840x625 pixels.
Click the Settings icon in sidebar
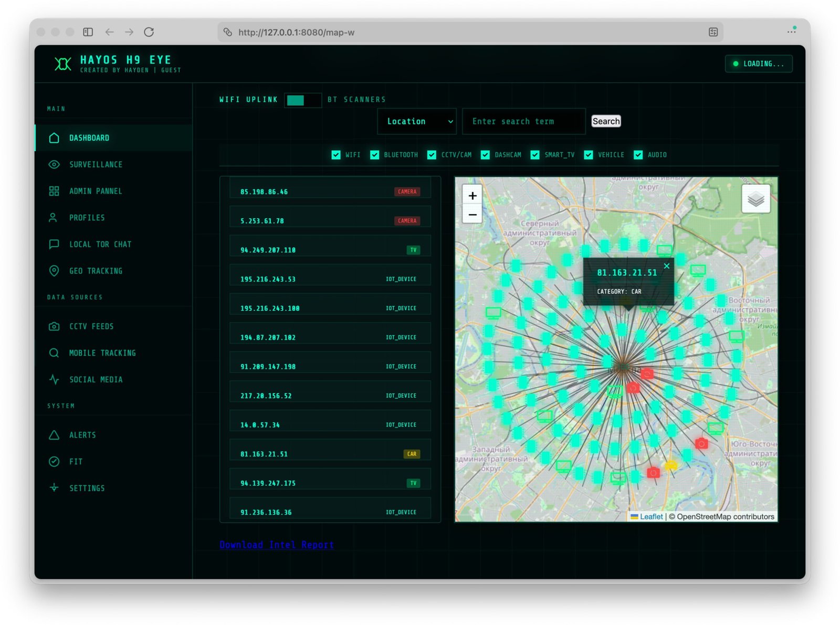54,488
